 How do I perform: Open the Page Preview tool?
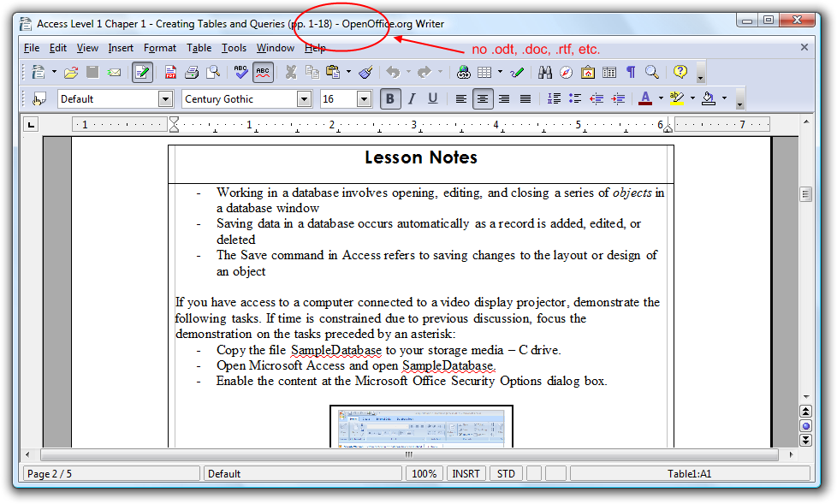[x=212, y=73]
